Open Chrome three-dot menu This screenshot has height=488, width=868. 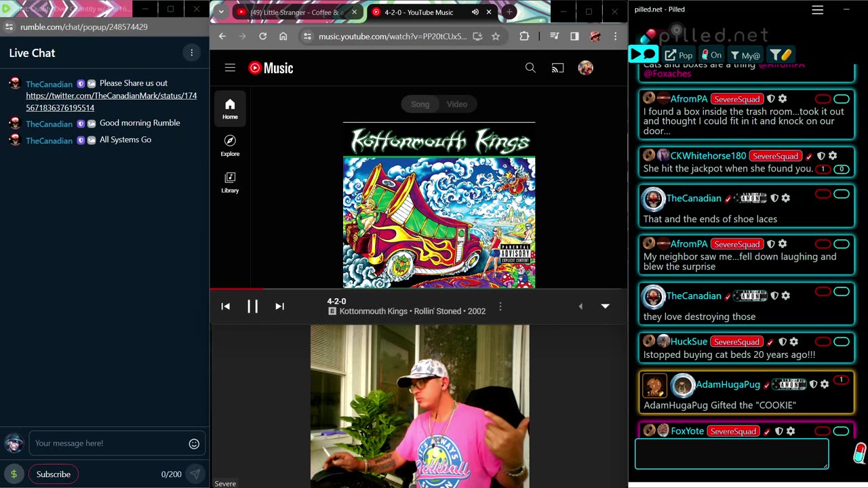[x=615, y=37]
